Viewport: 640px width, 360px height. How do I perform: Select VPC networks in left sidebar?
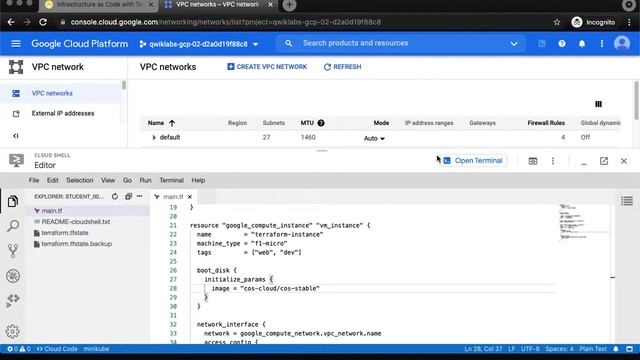coord(60,93)
